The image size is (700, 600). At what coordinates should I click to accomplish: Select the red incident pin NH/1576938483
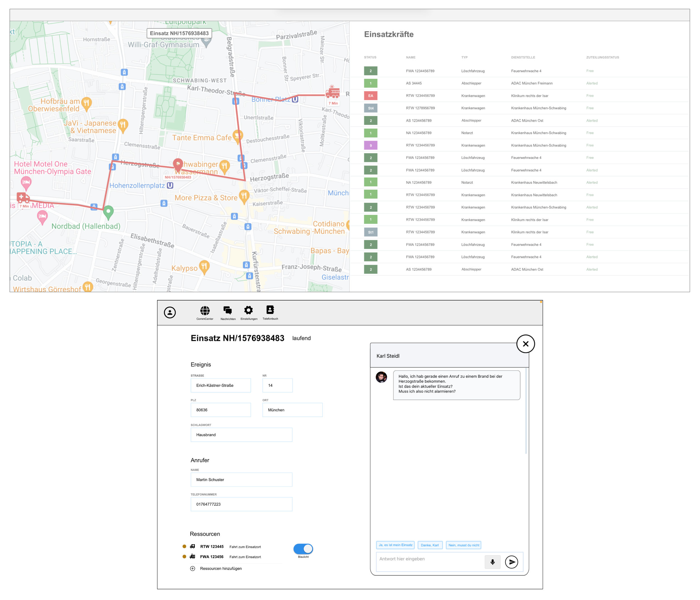point(178,165)
